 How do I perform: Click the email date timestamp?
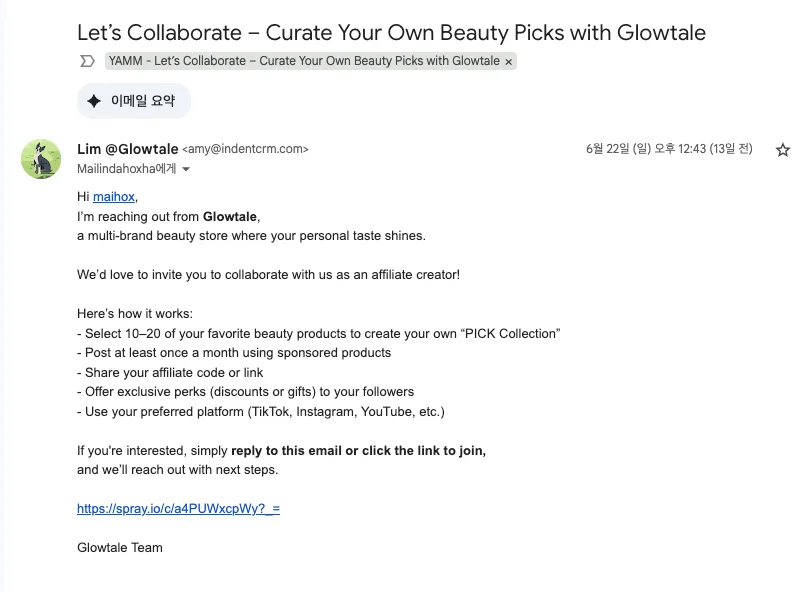(x=669, y=149)
